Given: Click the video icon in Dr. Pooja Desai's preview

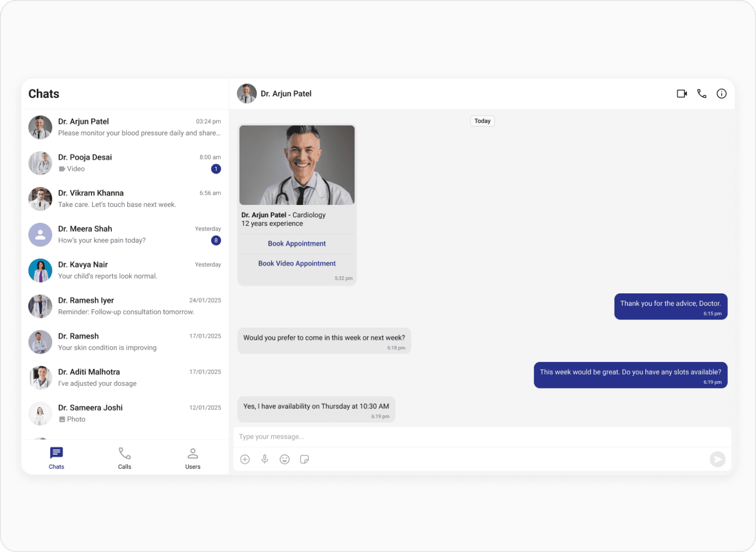Looking at the screenshot, I should click(x=62, y=169).
